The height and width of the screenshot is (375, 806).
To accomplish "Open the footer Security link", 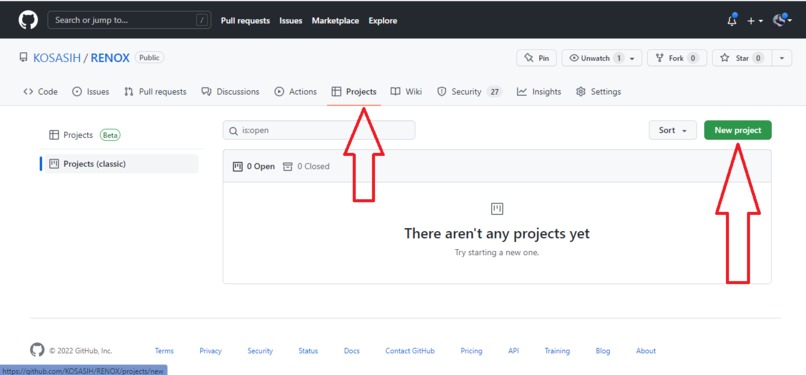I will [260, 351].
